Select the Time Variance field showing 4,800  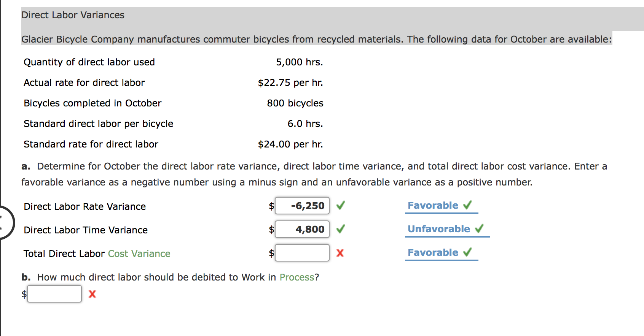click(302, 229)
